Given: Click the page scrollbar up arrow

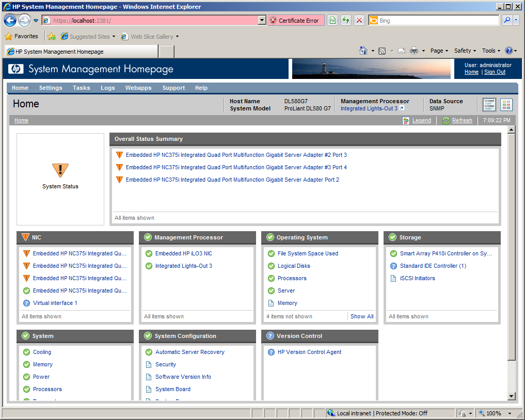Looking at the screenshot, I should pos(511,130).
